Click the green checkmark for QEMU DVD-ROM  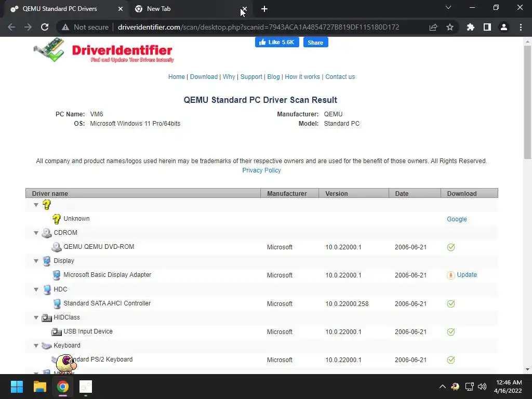tap(451, 247)
